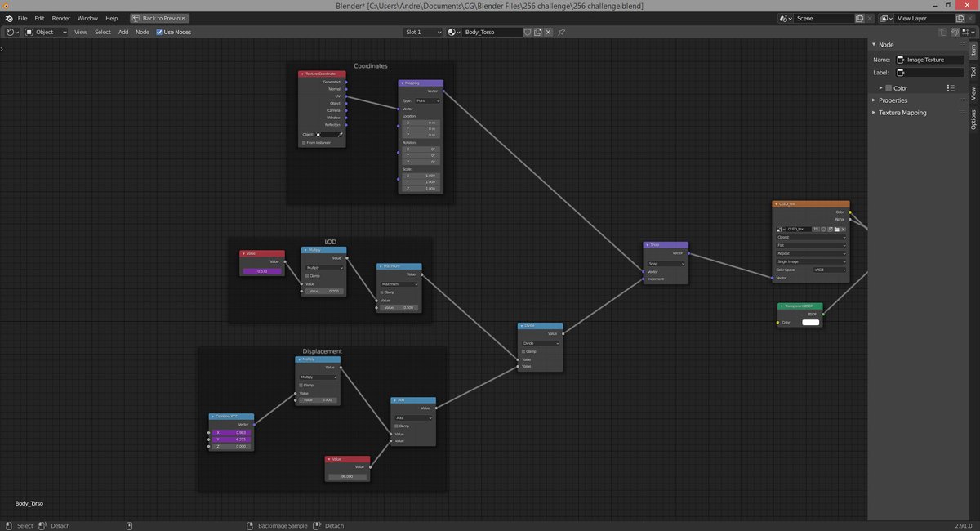Adjust the LOD Value 0.573 field
The width and height of the screenshot is (980, 531).
[262, 270]
